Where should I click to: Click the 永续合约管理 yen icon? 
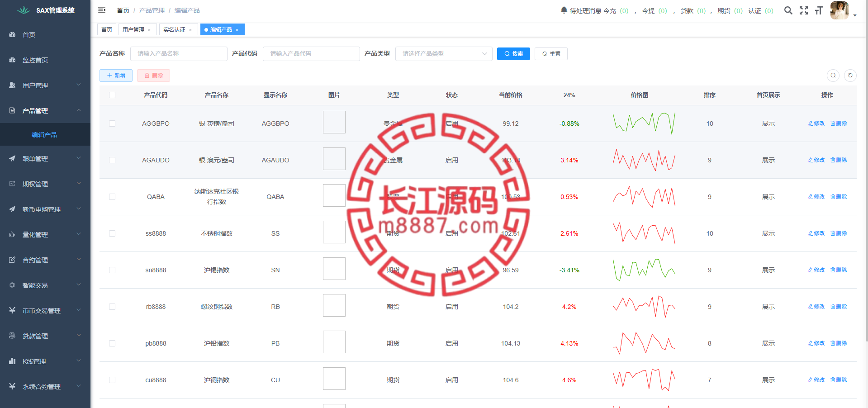12,387
